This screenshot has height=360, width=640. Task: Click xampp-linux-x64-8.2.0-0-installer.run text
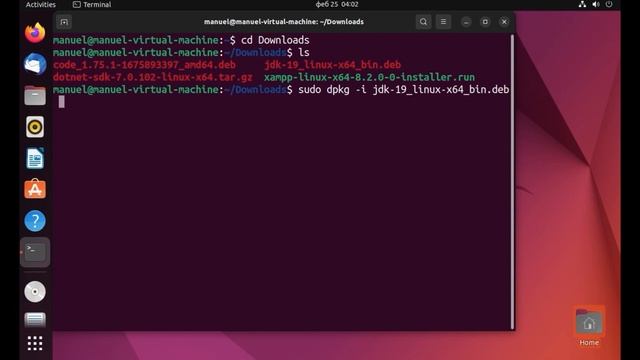[369, 77]
